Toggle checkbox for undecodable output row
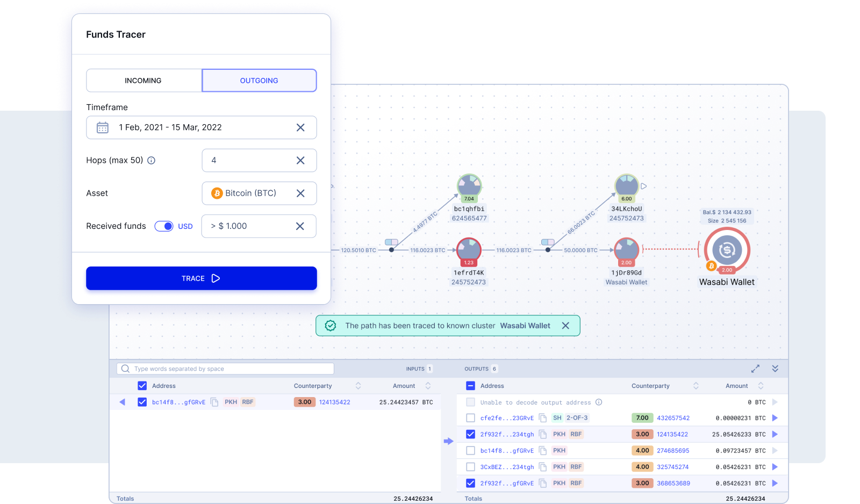Screen dimensions: 860x504 470,402
